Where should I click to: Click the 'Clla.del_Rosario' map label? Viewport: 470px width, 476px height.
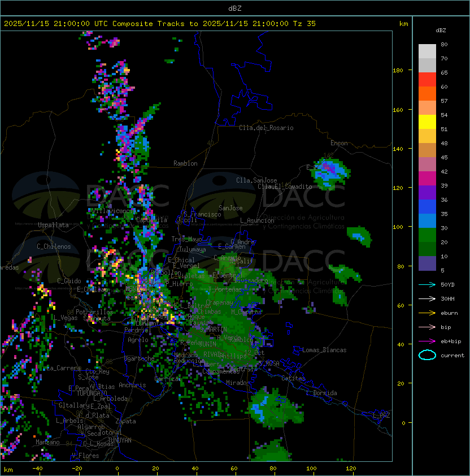266,128
